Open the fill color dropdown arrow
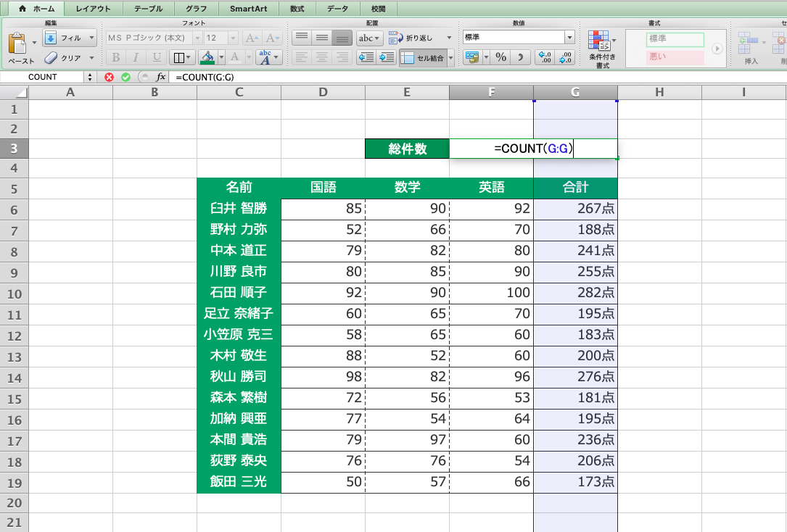The height and width of the screenshot is (532, 787). 221,58
